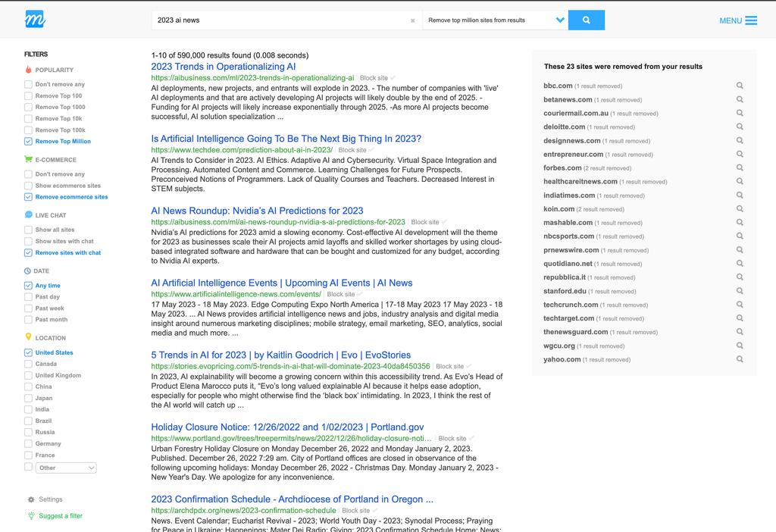Search betanews.com using its magnifier icon

pos(740,99)
